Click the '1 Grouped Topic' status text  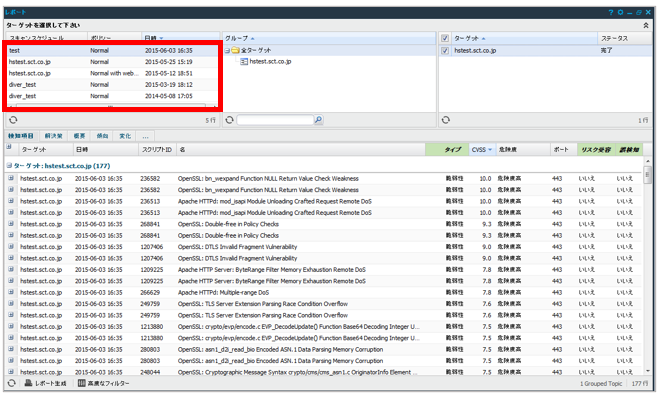click(x=601, y=384)
